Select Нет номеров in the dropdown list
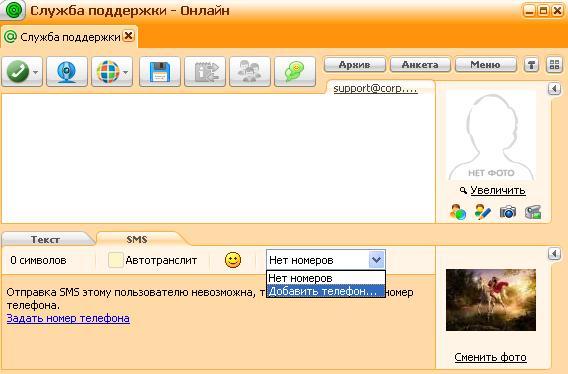This screenshot has height=374, width=568. 326,278
